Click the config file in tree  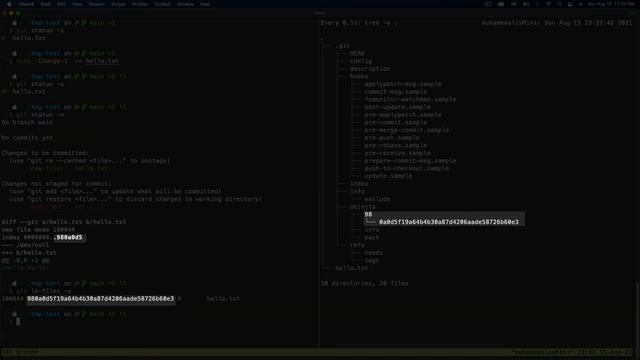point(361,61)
